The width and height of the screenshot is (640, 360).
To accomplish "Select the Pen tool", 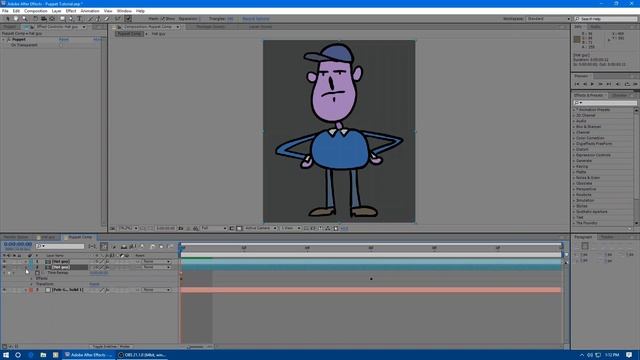I will [71, 19].
